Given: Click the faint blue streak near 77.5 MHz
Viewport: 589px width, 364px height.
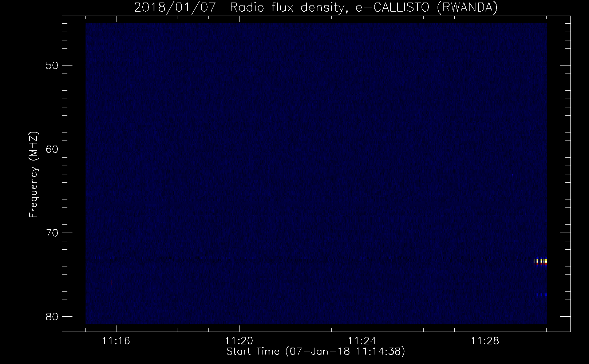Looking at the screenshot, I should [540, 295].
